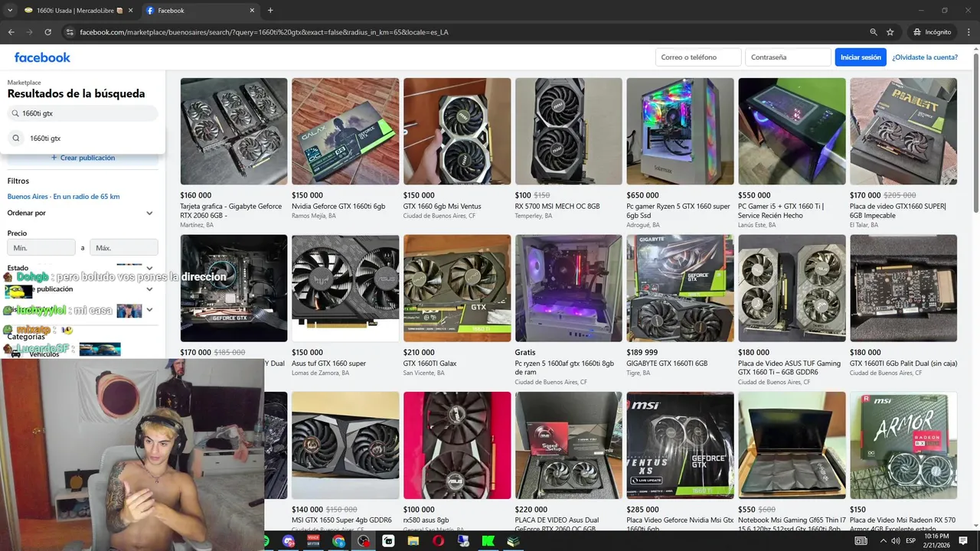
Task: Open MSI GTX 1650 Super 4gb listing
Action: [x=345, y=461]
